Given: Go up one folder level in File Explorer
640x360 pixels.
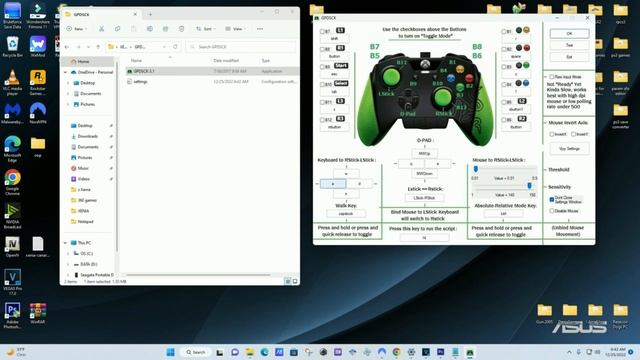Looking at the screenshot, I should (98, 47).
